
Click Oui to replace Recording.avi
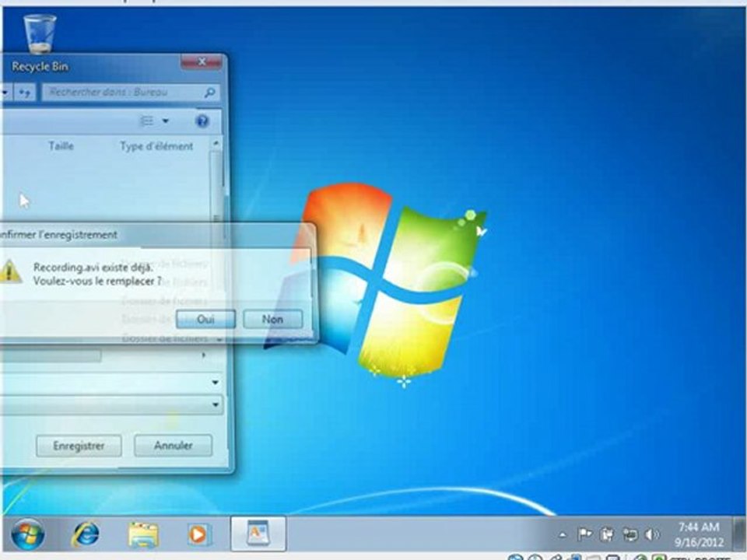pos(205,319)
